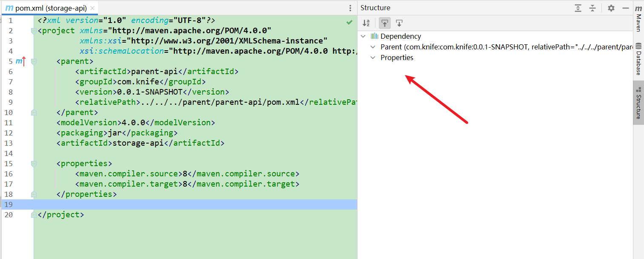Click the collapse all icon in Structure header
Image resolution: width=644 pixels, height=259 pixels.
592,7
